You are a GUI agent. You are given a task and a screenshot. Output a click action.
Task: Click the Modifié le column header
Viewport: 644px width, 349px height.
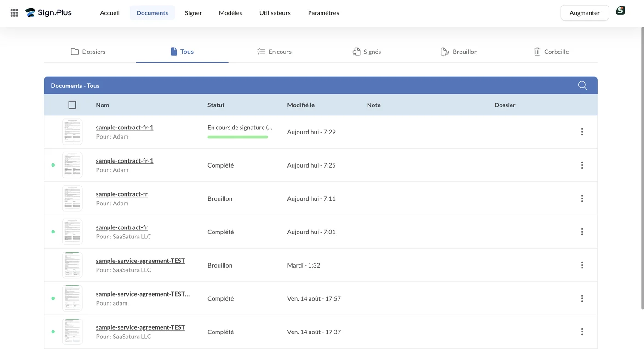pos(301,105)
